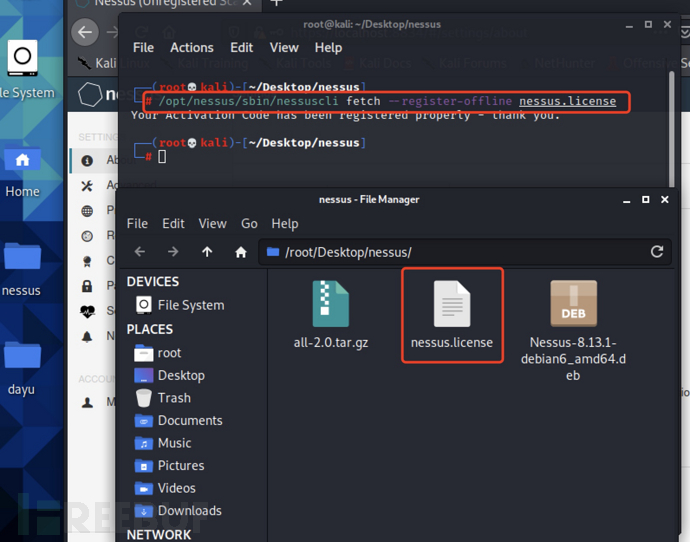Close the File Manager window

click(665, 199)
